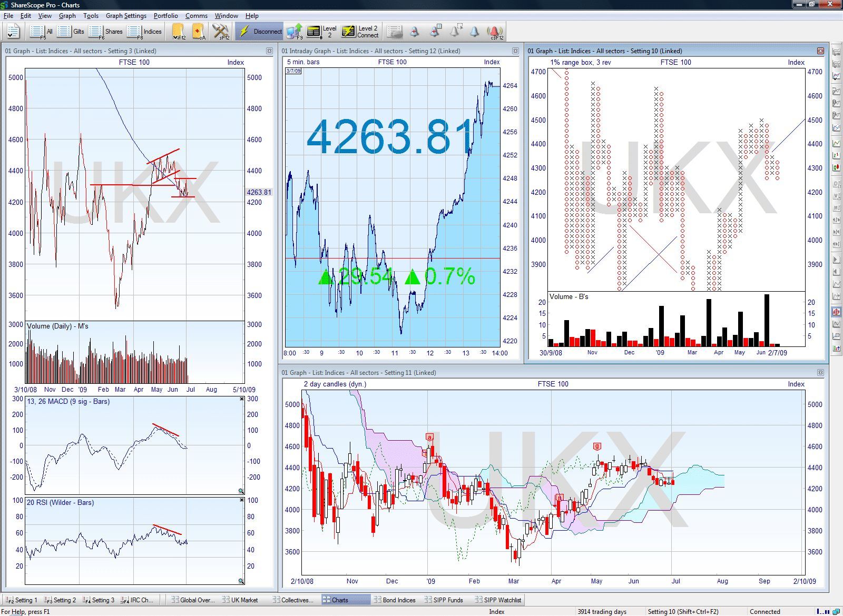This screenshot has height=616, width=843.
Task: Switch to the SIPP Watchlist tab
Action: 498,600
